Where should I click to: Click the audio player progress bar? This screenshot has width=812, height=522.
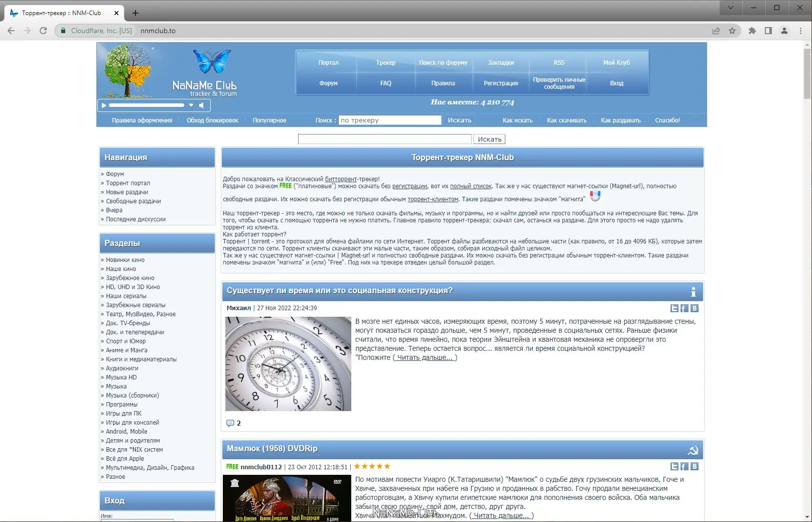coord(147,105)
